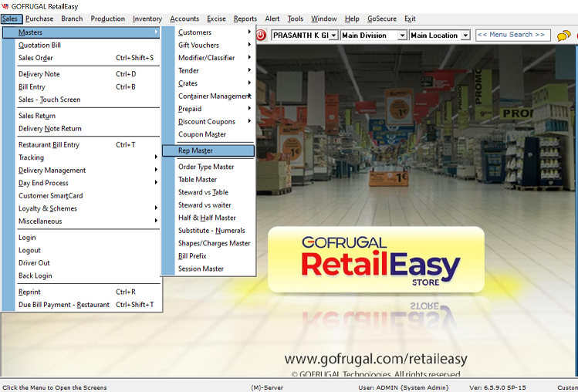Click the GOFRUGAL logo in title bar
578x392 pixels.
click(x=6, y=6)
